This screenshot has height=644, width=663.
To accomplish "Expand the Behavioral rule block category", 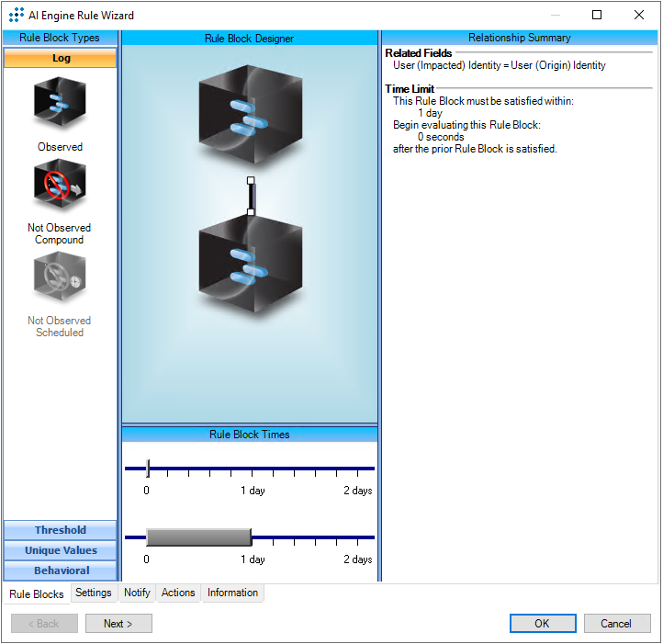I will pos(61,571).
